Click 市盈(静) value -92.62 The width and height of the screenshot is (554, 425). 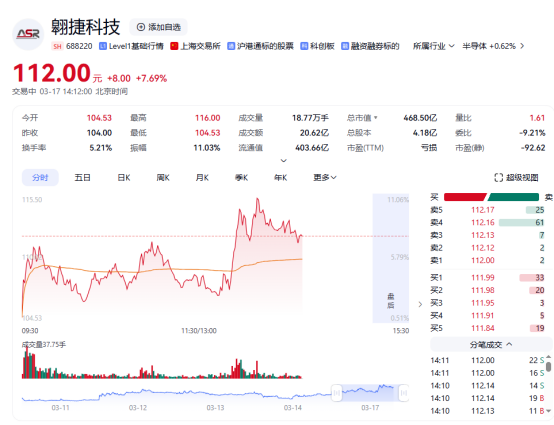coord(533,148)
